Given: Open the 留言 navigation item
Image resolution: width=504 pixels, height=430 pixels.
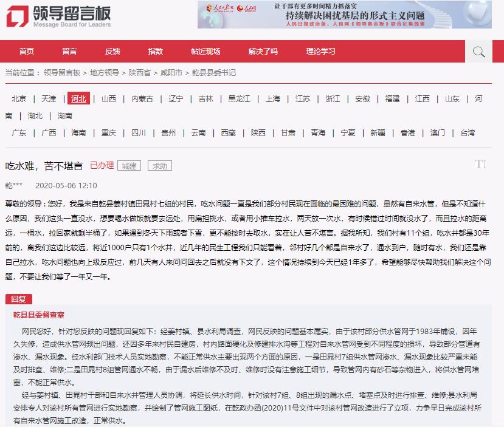Looking at the screenshot, I should 69,52.
